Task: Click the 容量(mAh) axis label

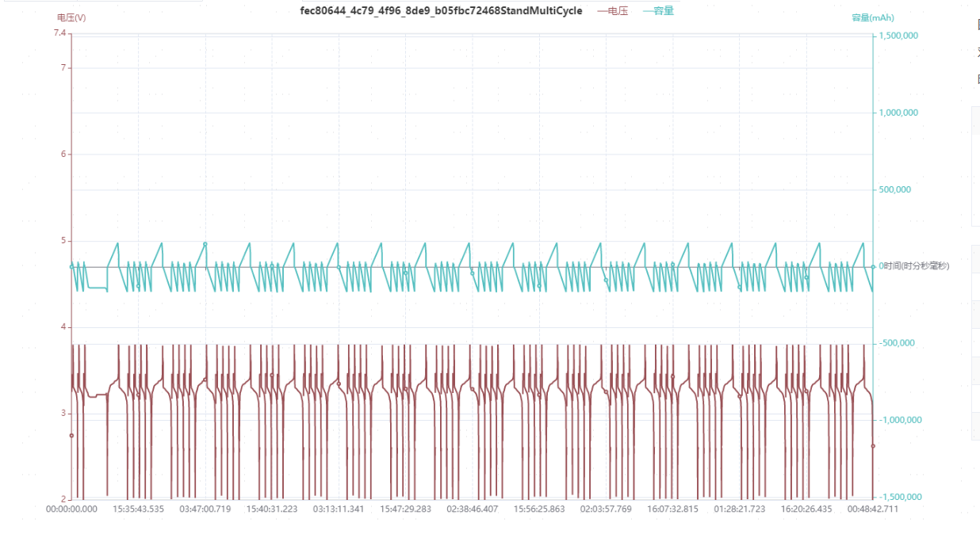Action: 873,17
